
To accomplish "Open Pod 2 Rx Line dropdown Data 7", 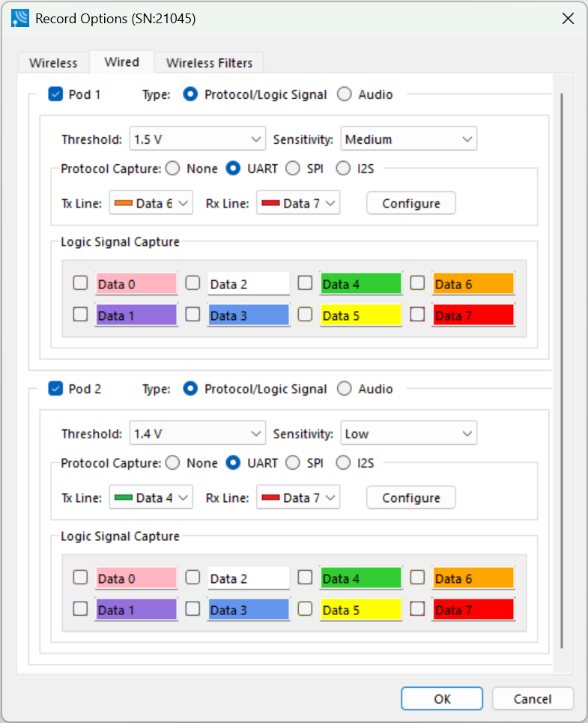I will tap(298, 497).
